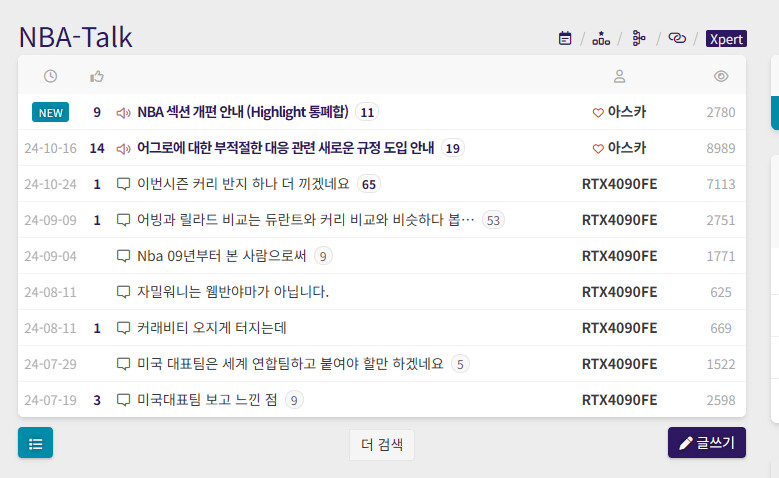Open the calendar icon beside NBA-Talk title
The image size is (779, 478).
565,38
